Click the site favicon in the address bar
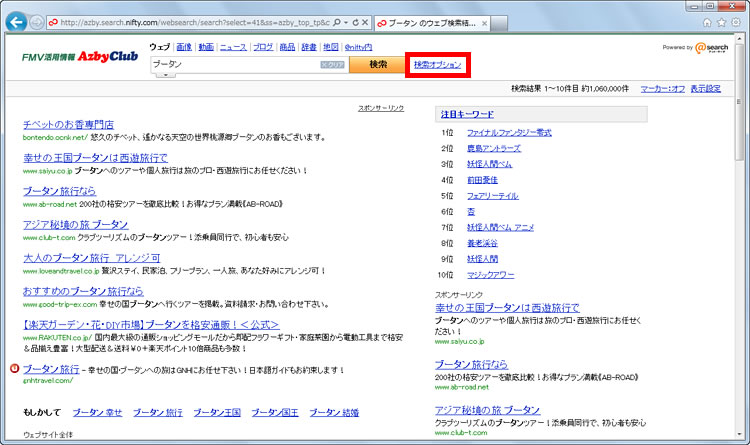Screen dimensions: 750x445 (x=53, y=22)
